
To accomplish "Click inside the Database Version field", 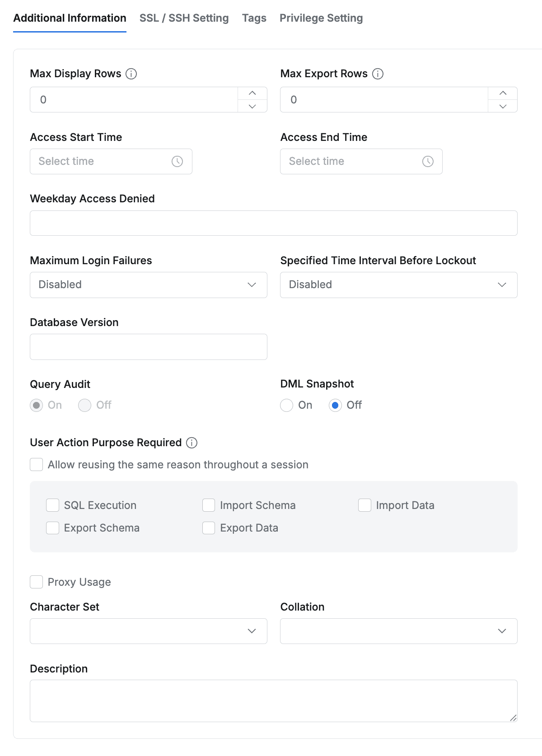I will tap(148, 346).
